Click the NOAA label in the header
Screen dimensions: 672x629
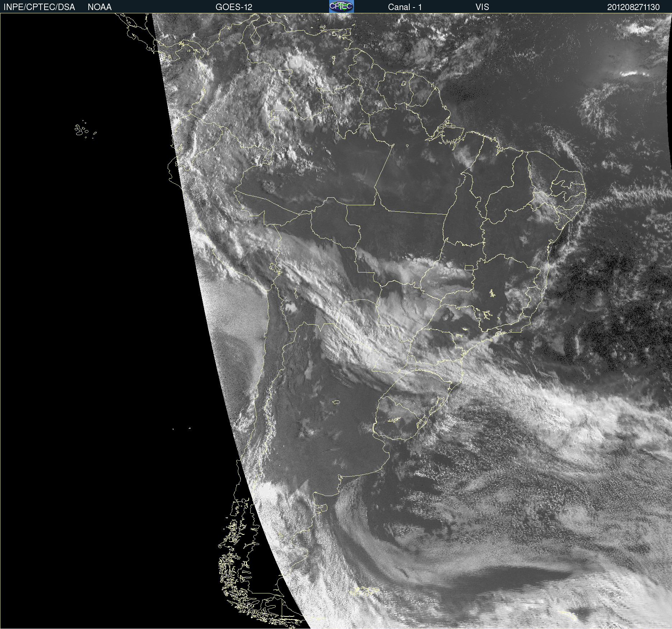click(100, 7)
